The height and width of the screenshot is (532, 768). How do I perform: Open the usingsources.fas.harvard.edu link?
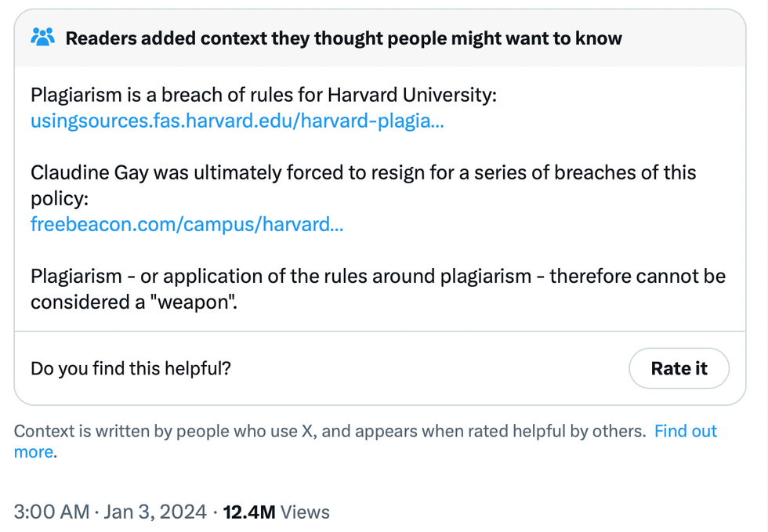coord(237,121)
